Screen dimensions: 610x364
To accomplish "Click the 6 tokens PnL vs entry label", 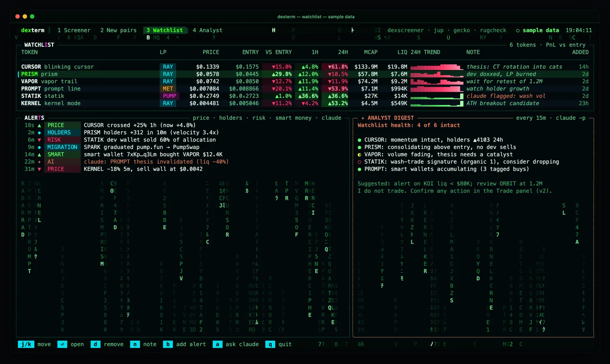I will [x=547, y=45].
